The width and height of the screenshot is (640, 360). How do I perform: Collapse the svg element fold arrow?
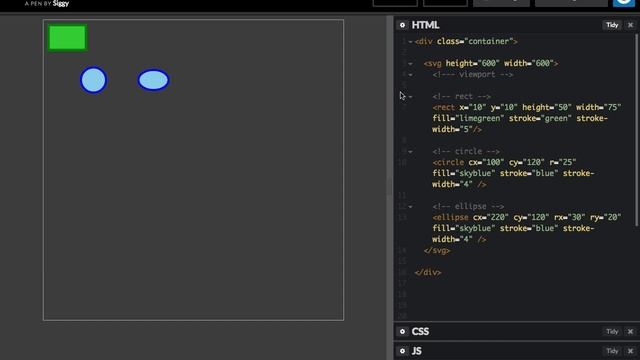click(410, 64)
